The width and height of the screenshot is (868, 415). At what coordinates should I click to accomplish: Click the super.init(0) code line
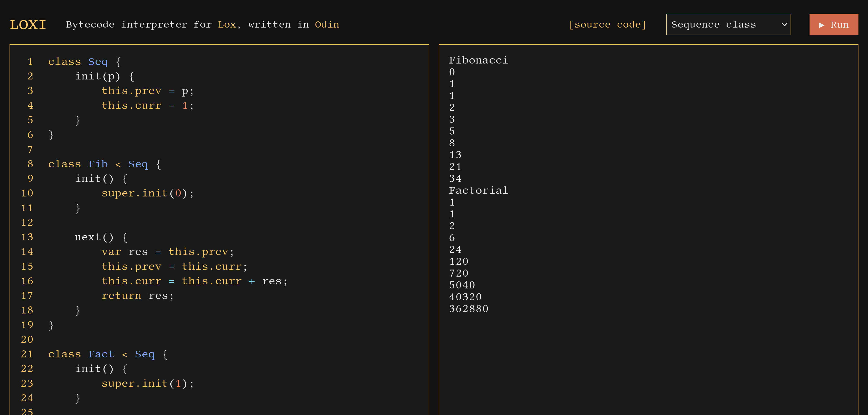(148, 193)
